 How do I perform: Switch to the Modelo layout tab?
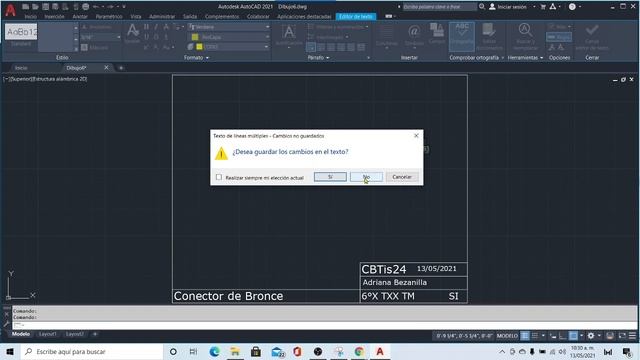[21, 334]
